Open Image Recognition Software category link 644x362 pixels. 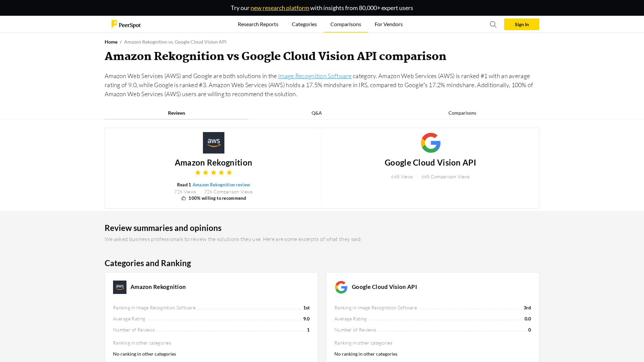tap(315, 76)
